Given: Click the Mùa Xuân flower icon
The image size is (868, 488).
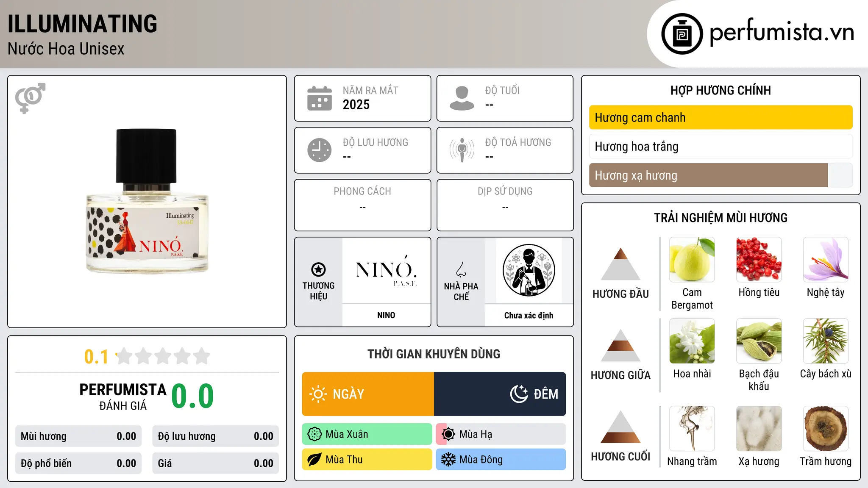Looking at the screenshot, I should pyautogui.click(x=314, y=434).
